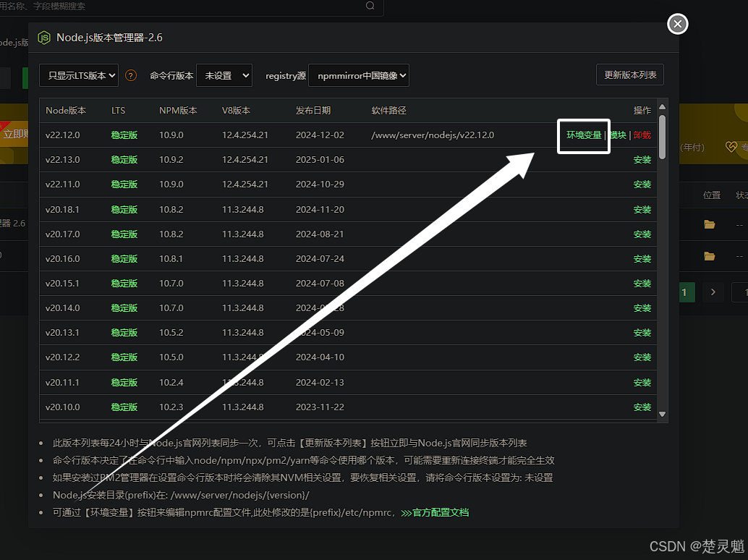Install Node v20.11.1
The height and width of the screenshot is (560, 748).
coord(642,383)
